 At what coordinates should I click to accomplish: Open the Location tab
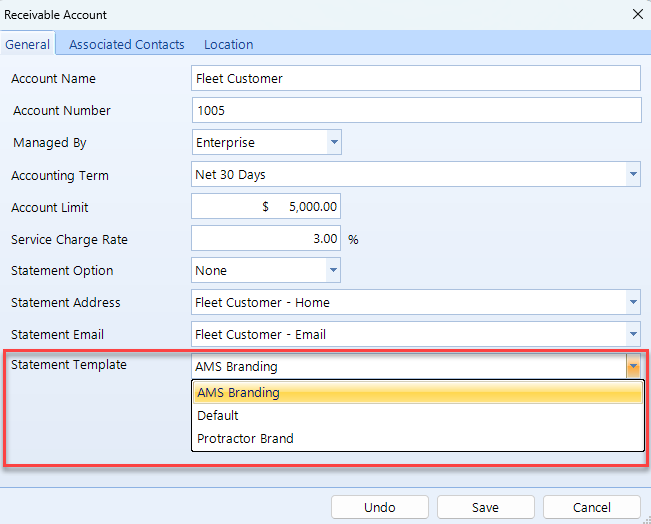click(x=228, y=44)
